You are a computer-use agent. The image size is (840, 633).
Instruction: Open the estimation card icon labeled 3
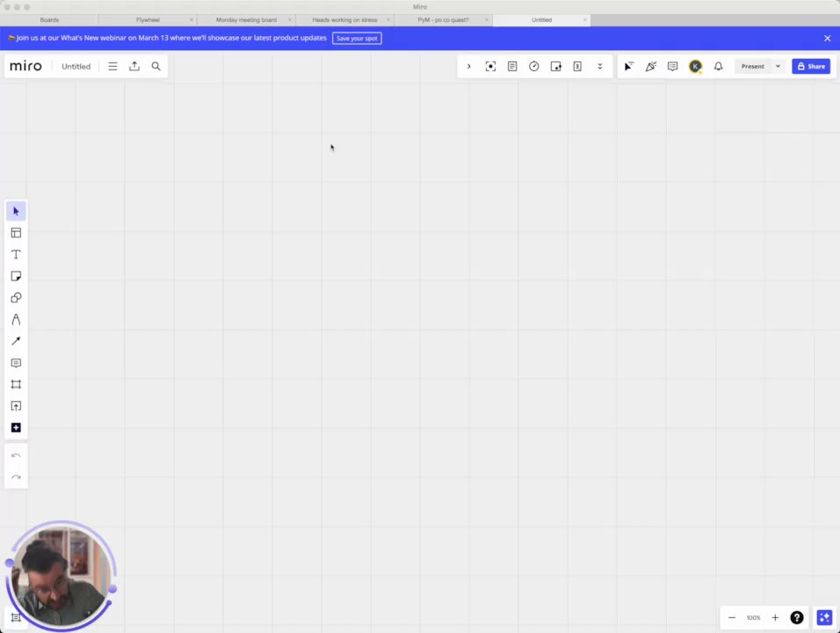(577, 67)
